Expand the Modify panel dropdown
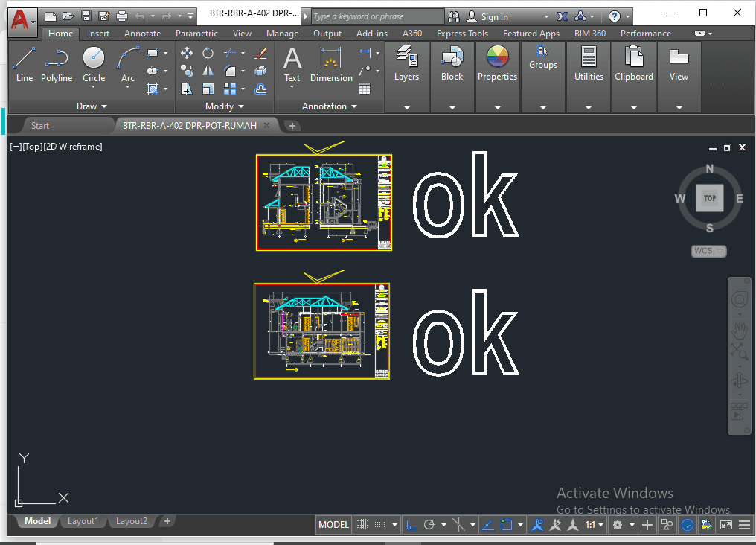 [225, 106]
